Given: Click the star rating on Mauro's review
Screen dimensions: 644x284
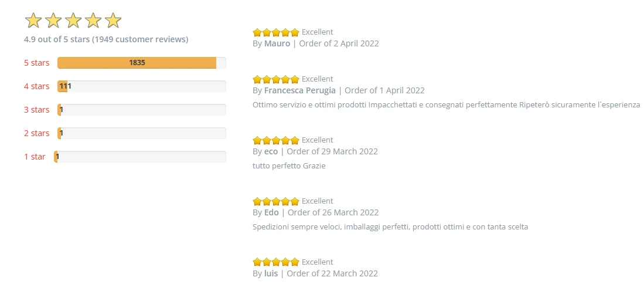Looking at the screenshot, I should click(275, 32).
